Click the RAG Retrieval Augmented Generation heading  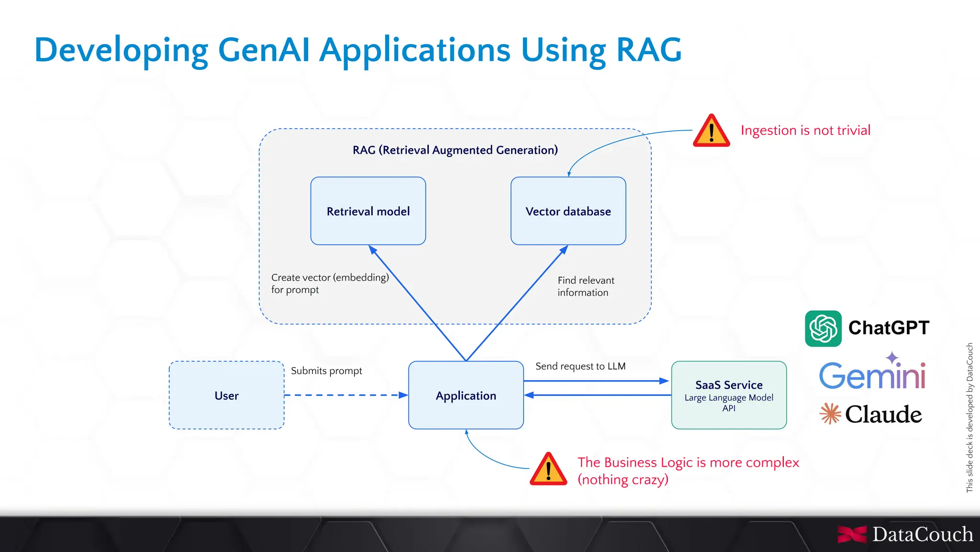(x=455, y=150)
